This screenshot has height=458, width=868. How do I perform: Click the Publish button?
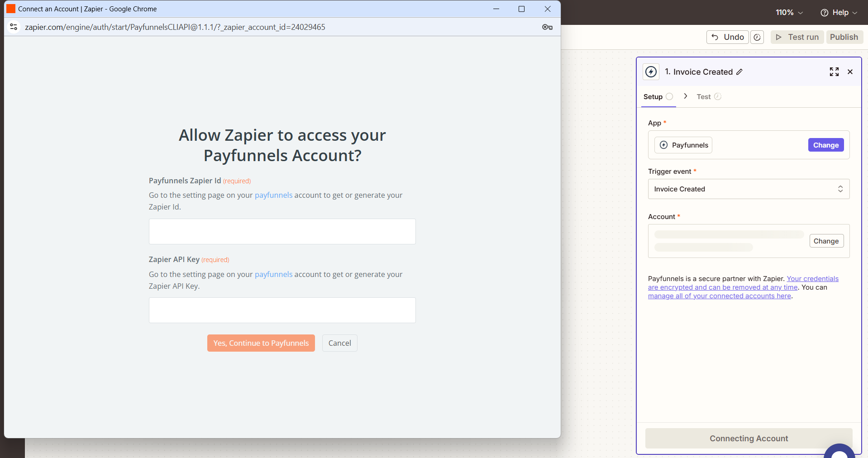[x=844, y=37]
